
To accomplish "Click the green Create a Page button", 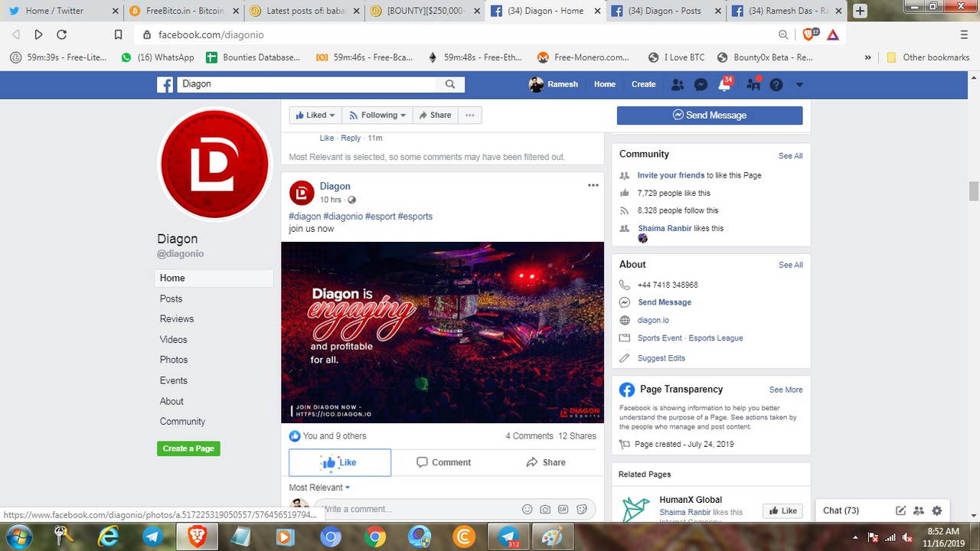I will click(188, 448).
